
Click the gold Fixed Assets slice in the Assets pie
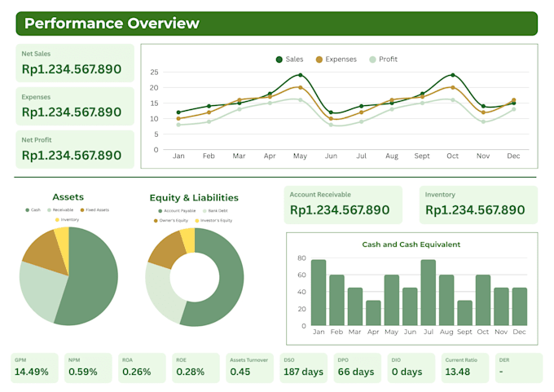pyautogui.click(x=46, y=253)
